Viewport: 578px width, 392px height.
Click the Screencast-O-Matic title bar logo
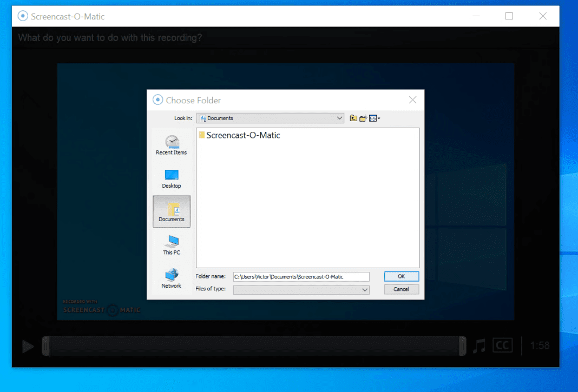click(x=23, y=16)
